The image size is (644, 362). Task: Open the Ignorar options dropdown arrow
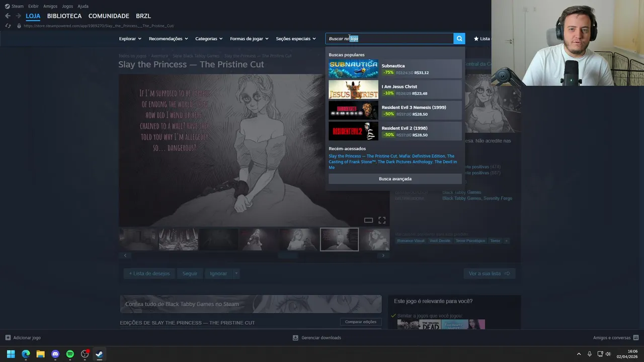236,274
